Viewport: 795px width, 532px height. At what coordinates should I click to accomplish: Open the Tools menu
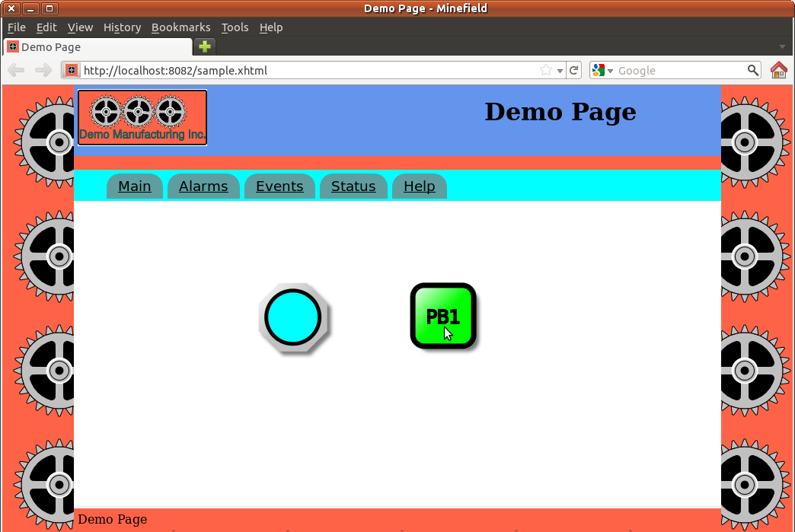(x=235, y=27)
